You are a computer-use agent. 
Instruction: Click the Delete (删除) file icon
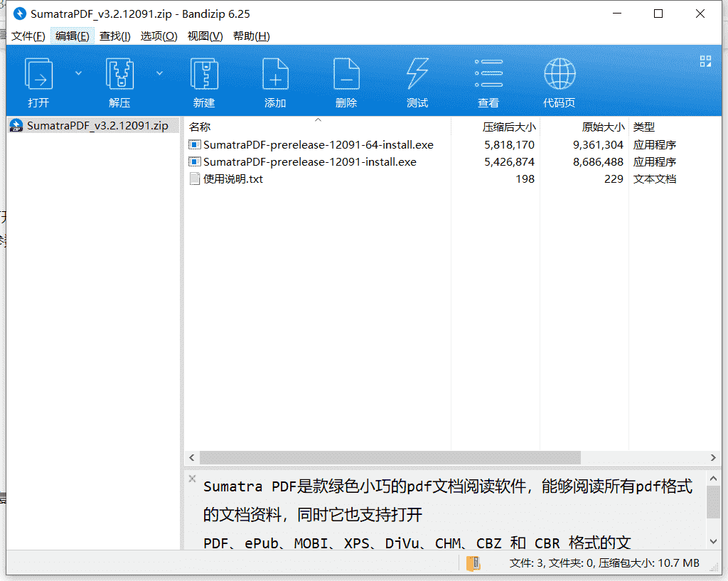[346, 74]
